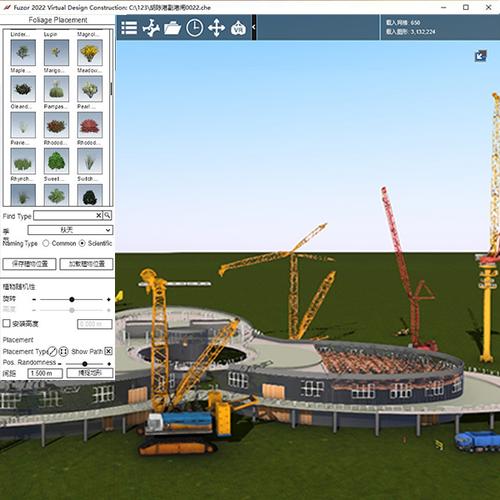This screenshot has height=500, width=500.
Task: Maximize the Fuzor window
Action: [466, 7]
